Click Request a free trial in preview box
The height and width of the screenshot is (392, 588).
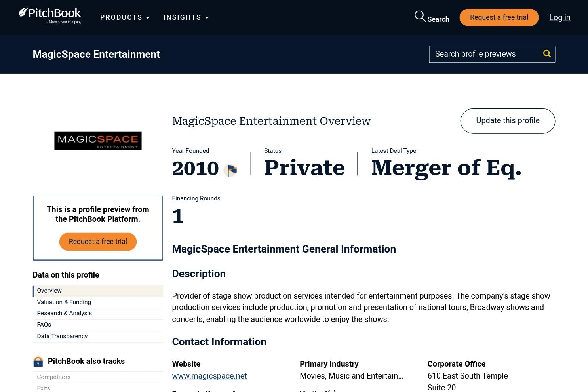98,242
